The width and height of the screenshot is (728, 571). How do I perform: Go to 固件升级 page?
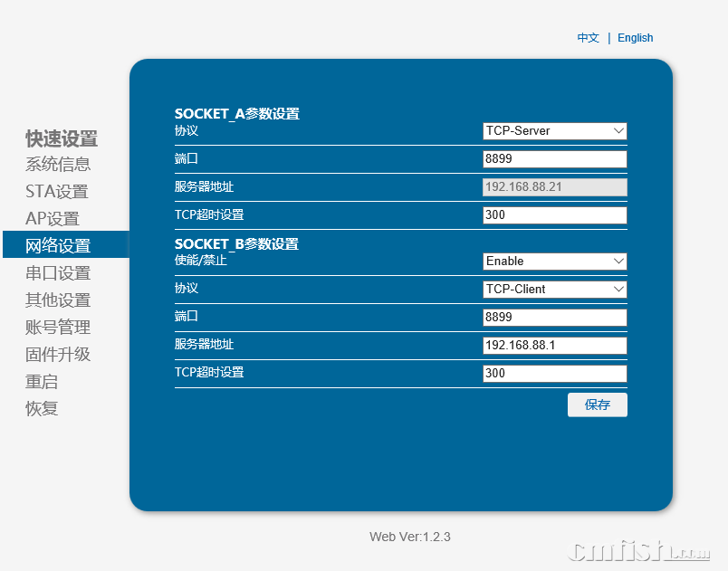coord(58,355)
